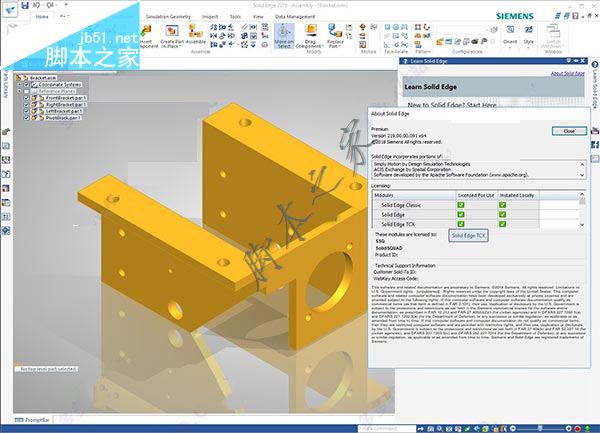This screenshot has width=600, height=433.
Task: Open the Home ribbon tab
Action: (42, 16)
